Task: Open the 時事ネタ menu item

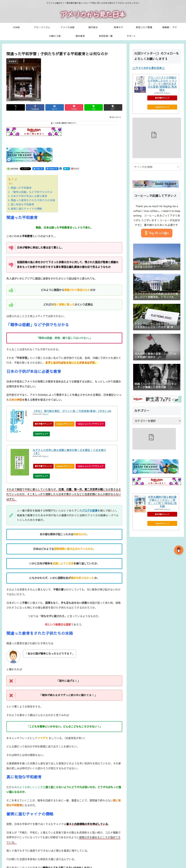Action: 118,27
